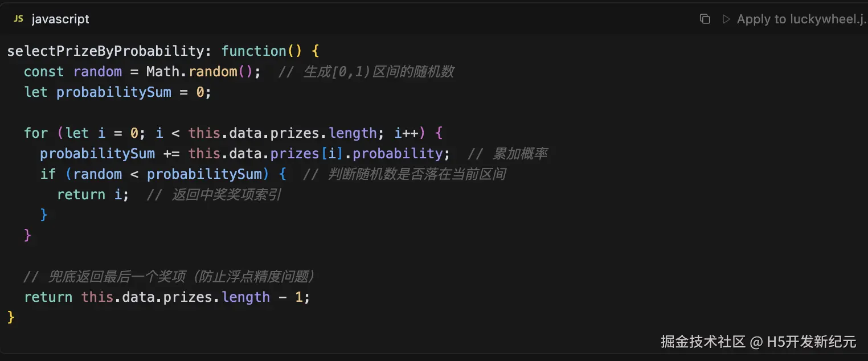Click the Apply play triangle icon

726,19
